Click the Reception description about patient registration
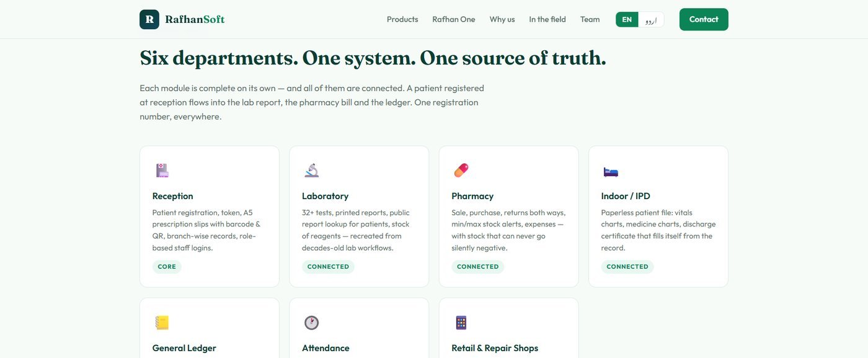The width and height of the screenshot is (868, 358). coord(206,230)
